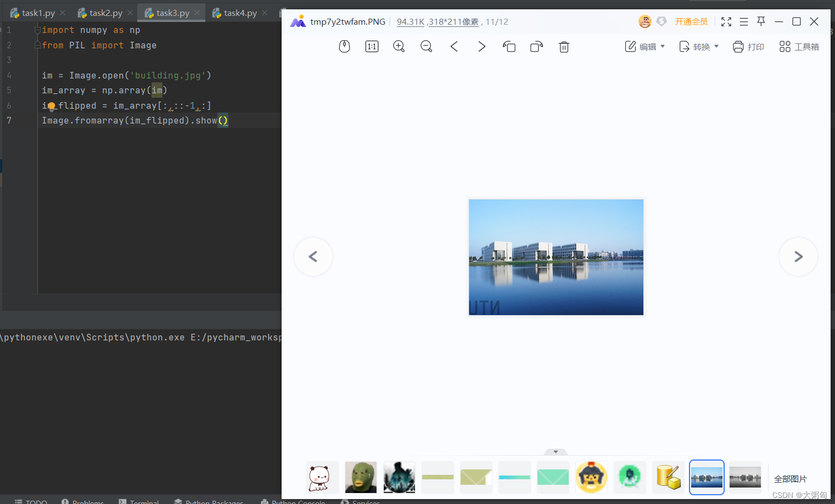The image size is (835, 504).
Task: Select the cyan horizontal line thumbnail
Action: pyautogui.click(x=514, y=477)
